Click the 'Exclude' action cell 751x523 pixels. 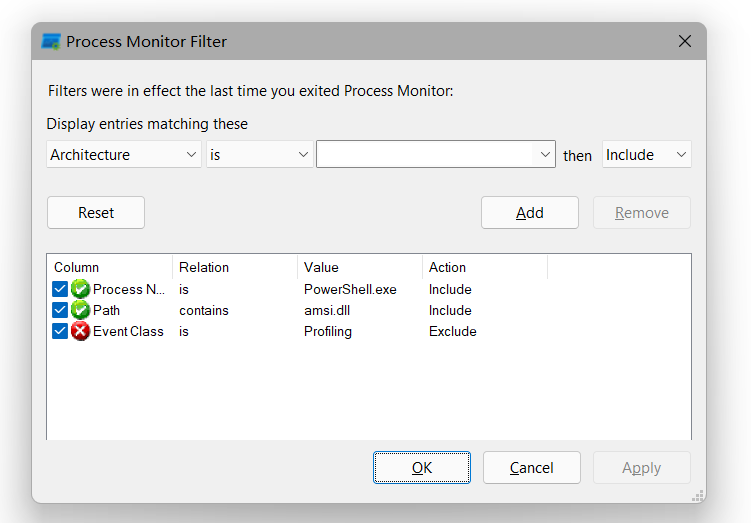coord(453,331)
